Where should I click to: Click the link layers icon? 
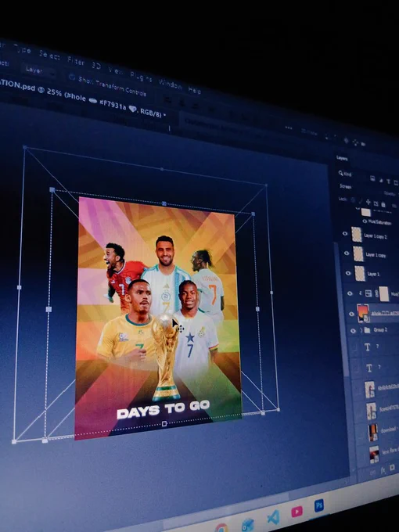pyautogui.click(x=372, y=472)
